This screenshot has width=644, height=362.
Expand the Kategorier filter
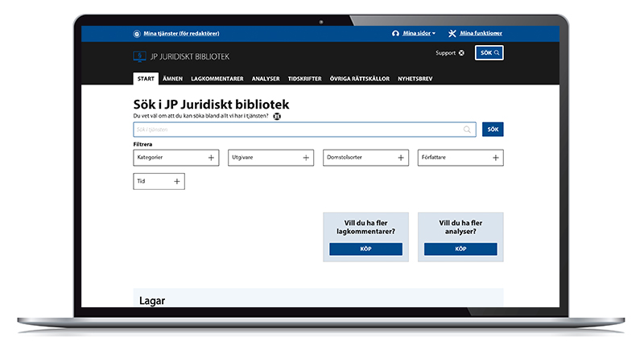(175, 158)
